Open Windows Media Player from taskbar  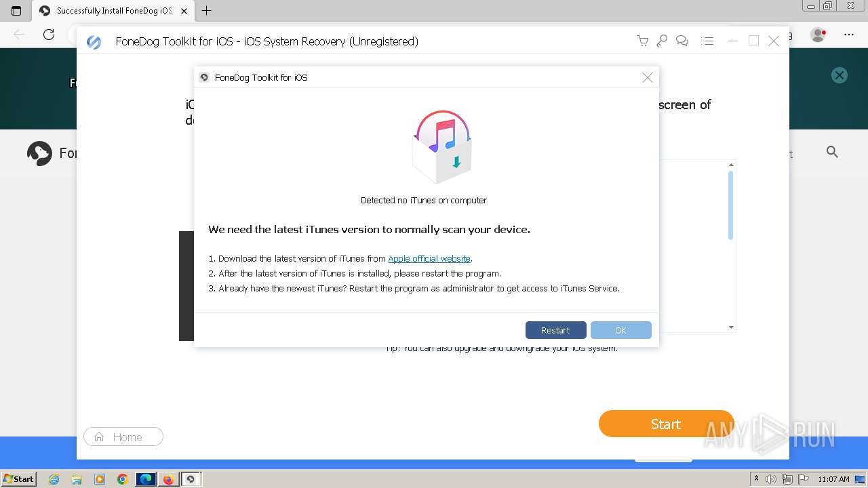click(x=100, y=479)
